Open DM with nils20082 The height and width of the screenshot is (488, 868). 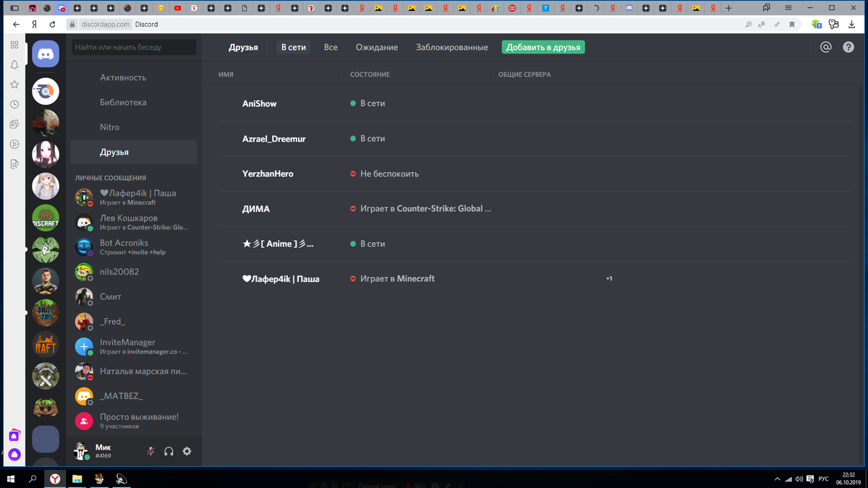[134, 272]
